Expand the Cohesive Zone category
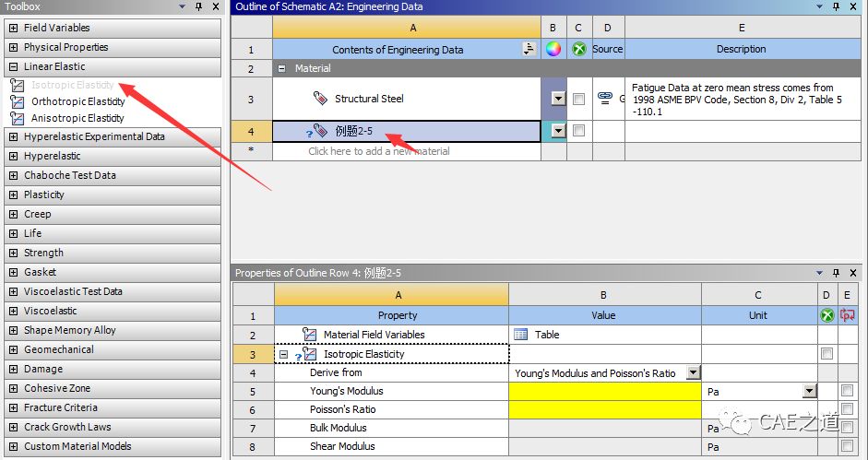The height and width of the screenshot is (460, 868). [13, 389]
